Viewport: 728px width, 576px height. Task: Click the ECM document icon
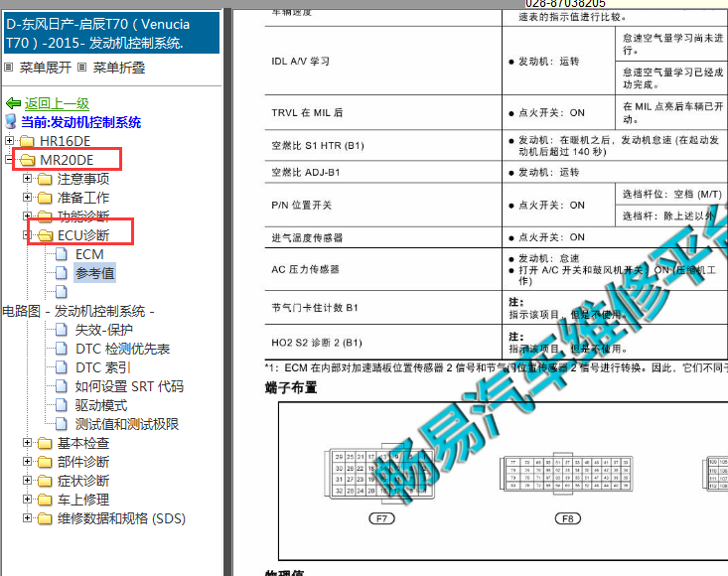click(x=62, y=254)
